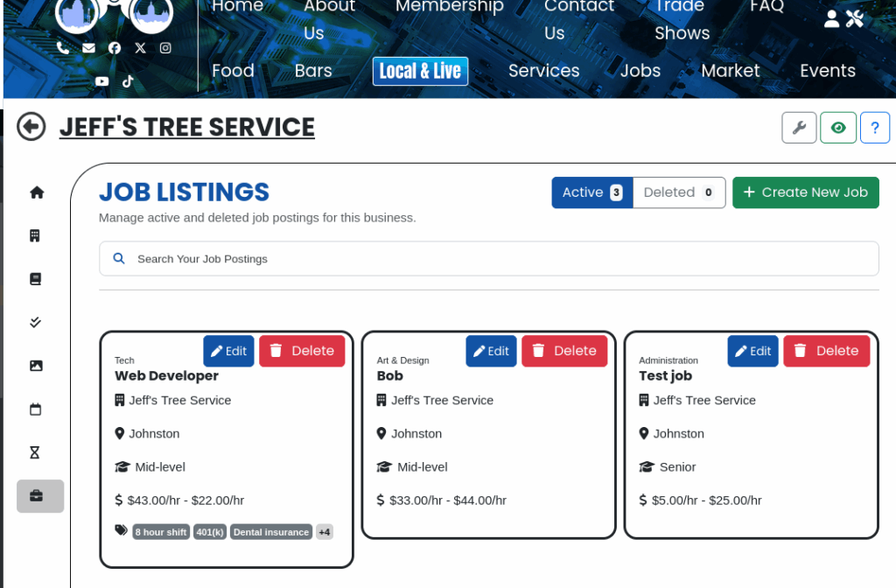Viewport: 896px width, 588px height.
Task: Open the home icon in the sidebar
Action: click(x=37, y=192)
